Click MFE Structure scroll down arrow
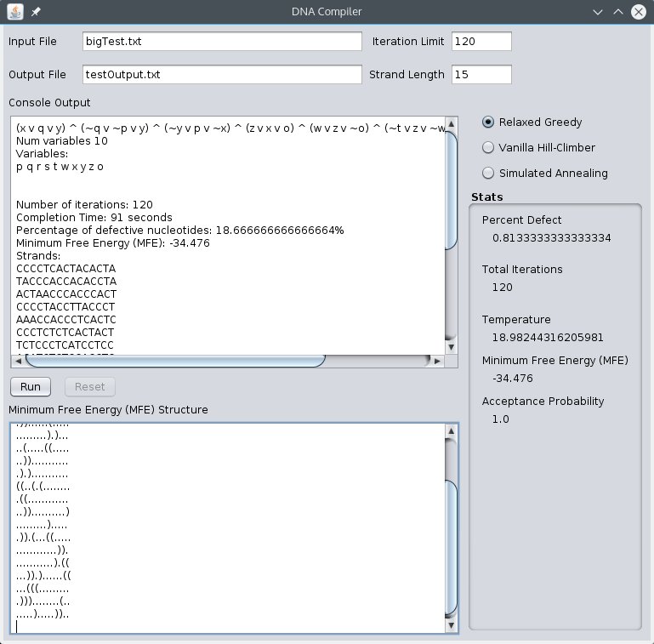This screenshot has width=654, height=644. pyautogui.click(x=451, y=625)
